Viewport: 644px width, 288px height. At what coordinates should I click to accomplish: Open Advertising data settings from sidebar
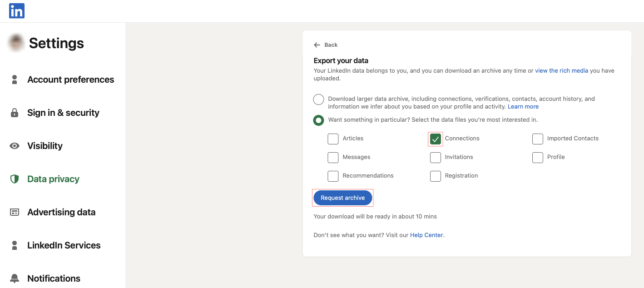point(61,212)
